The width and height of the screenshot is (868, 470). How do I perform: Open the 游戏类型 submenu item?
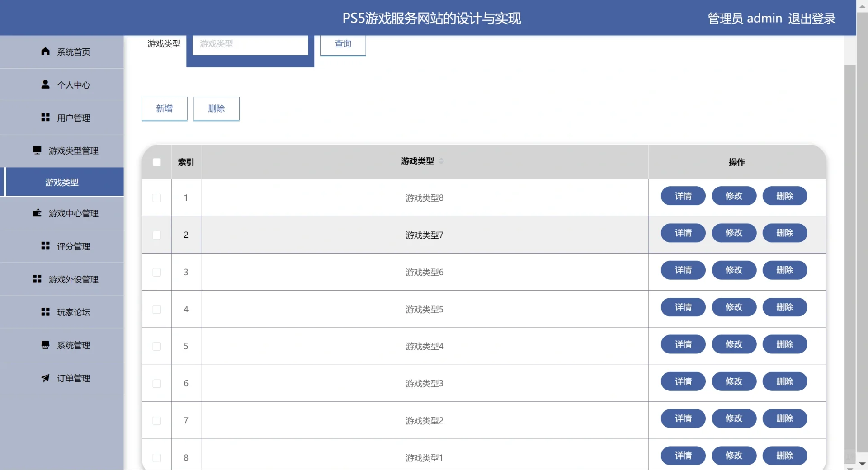[62, 182]
